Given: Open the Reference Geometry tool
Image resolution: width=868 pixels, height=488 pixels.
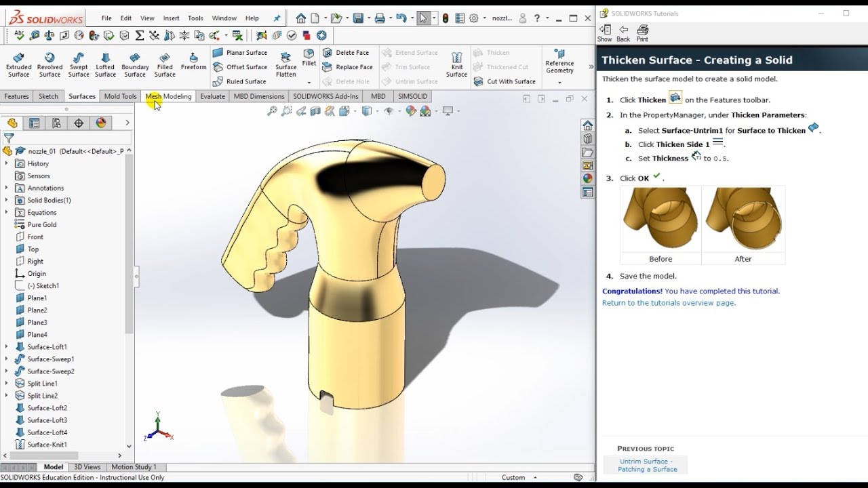Looking at the screenshot, I should [559, 62].
